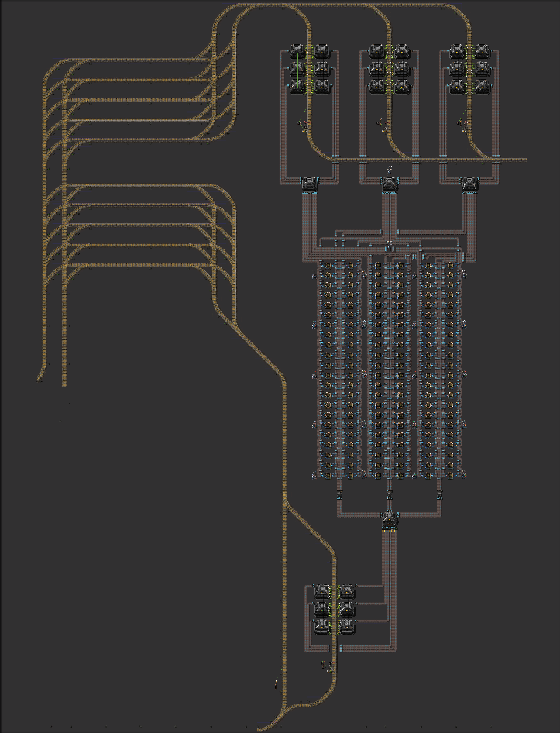Viewport: 560px width, 733px height.
Task: Select bottom-right machine of the middle top station
Action: point(401,86)
